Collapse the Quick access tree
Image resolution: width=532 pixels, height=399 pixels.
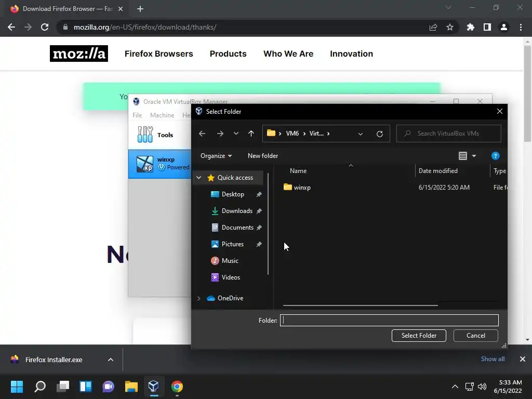click(199, 178)
